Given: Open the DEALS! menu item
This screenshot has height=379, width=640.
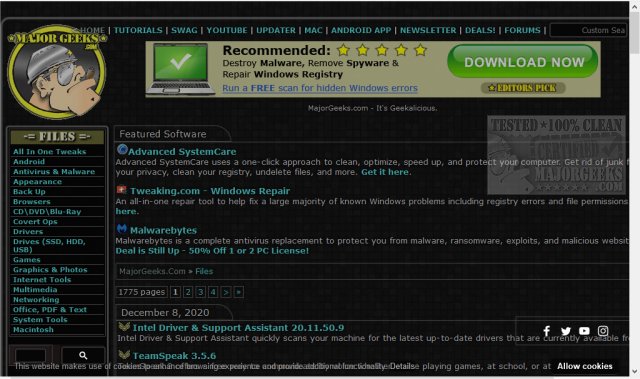Looking at the screenshot, I should coord(480,30).
